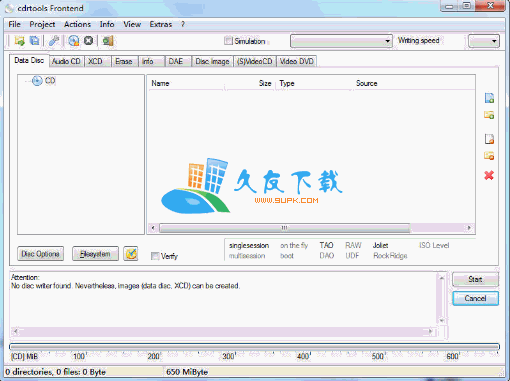Click message log scroll up arrow
Image resolution: width=510 pixels, height=381 pixels.
(x=441, y=278)
